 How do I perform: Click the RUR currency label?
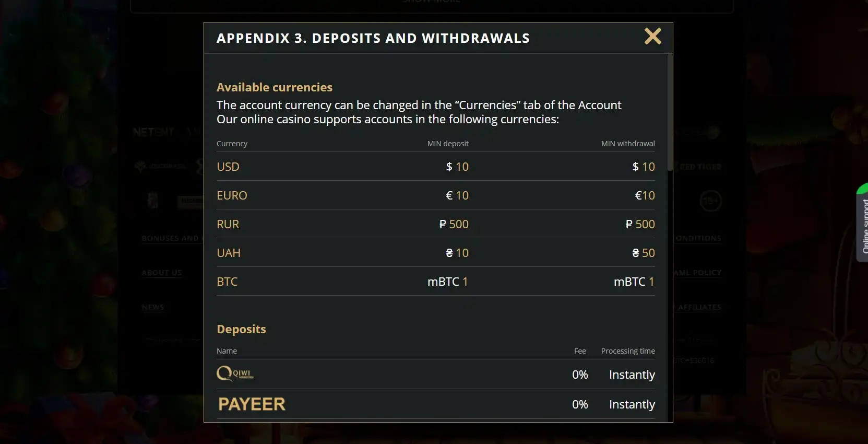228,224
